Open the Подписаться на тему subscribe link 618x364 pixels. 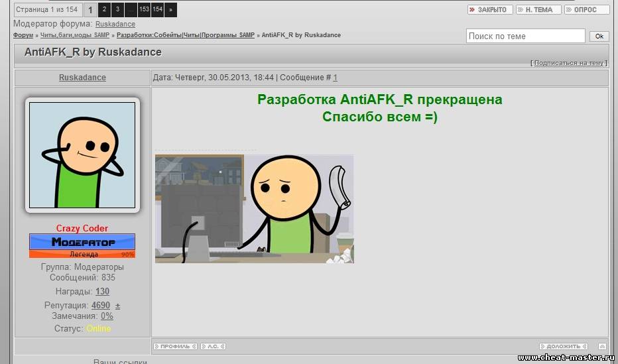click(568, 63)
